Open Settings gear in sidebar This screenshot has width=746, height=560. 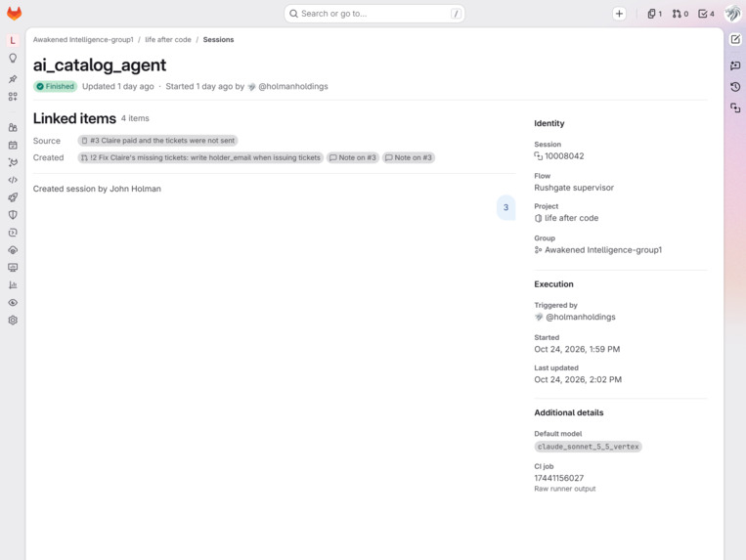(x=13, y=321)
